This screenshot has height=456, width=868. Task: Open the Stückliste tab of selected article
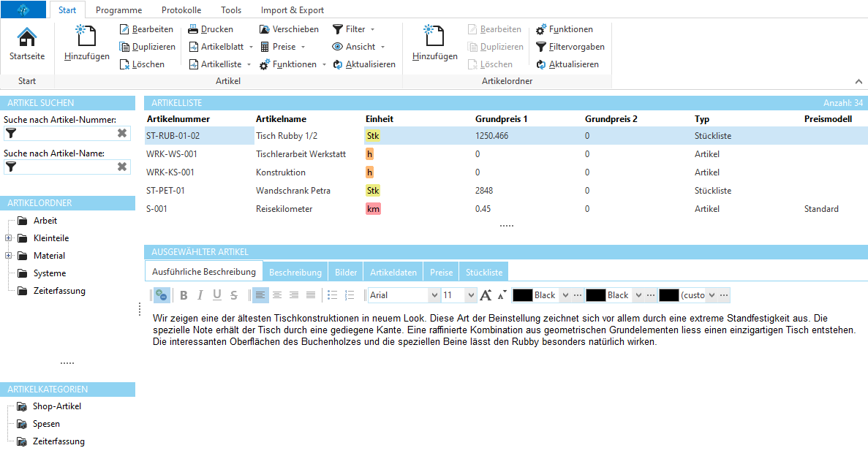484,273
